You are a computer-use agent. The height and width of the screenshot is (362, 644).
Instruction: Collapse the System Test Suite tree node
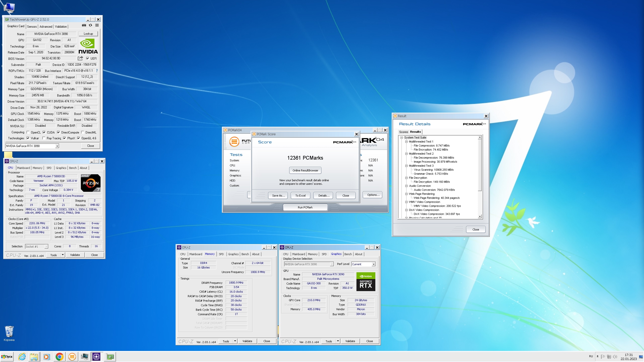(x=402, y=138)
